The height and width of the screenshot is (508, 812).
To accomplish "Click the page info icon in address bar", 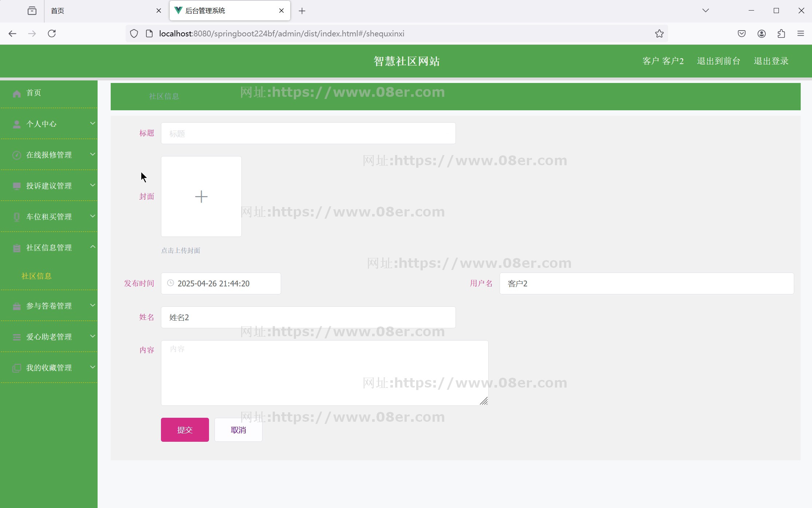I will (149, 33).
